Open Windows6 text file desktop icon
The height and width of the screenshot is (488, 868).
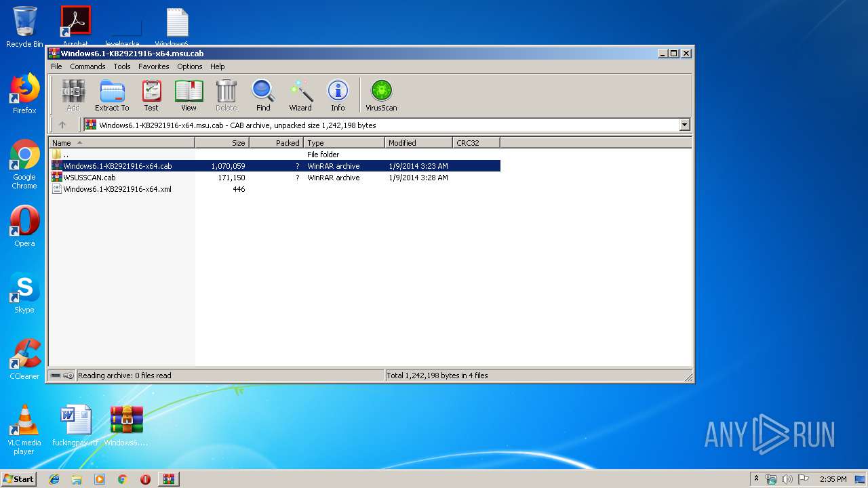click(177, 26)
